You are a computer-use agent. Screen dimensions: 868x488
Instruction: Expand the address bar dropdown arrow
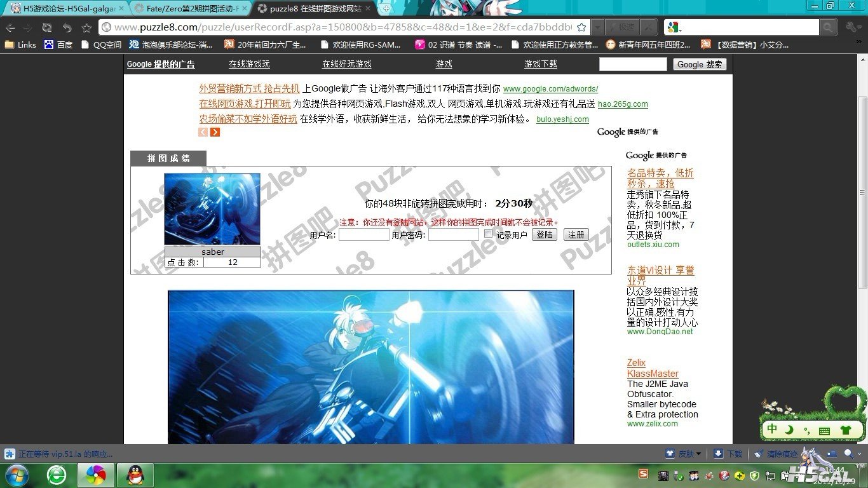click(x=597, y=27)
